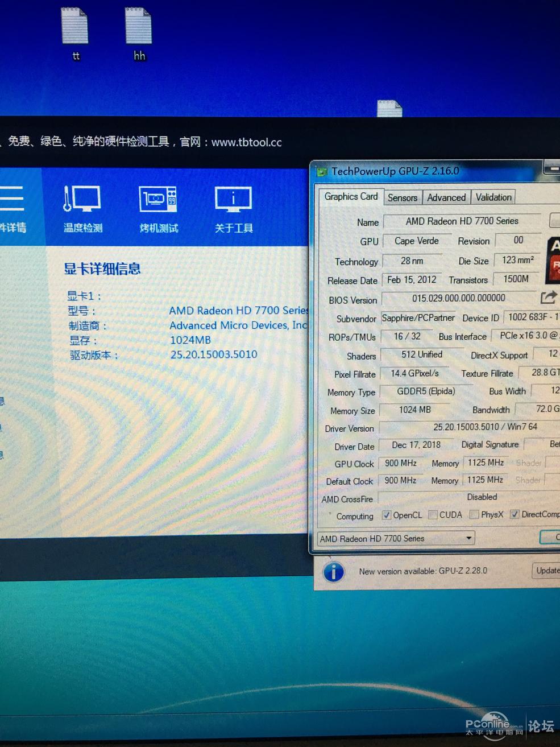The image size is (560, 747).
Task: Click 制造商 value "Advanced Micro Devices, Inc"
Action: tap(238, 325)
